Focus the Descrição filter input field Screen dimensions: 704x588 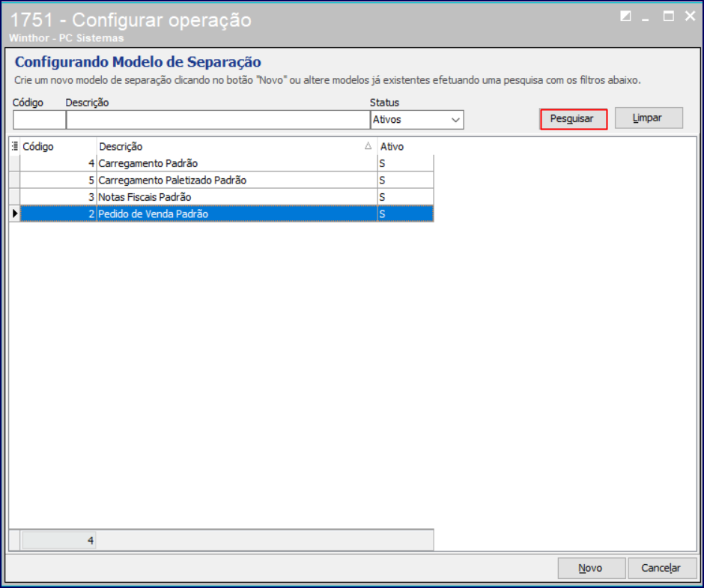218,120
